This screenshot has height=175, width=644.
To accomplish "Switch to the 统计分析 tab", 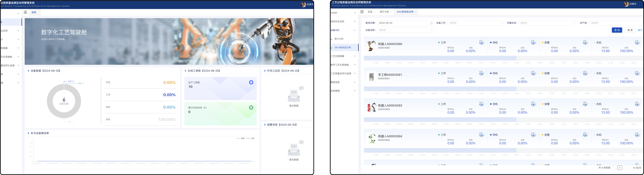I will (x=384, y=12).
